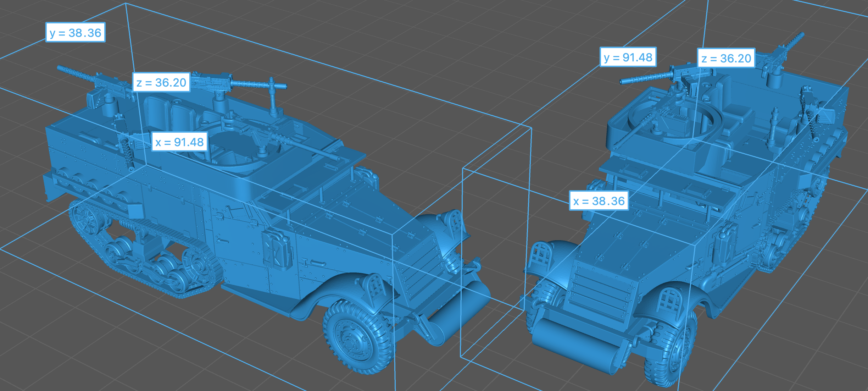868x391 pixels.
Task: Click the jerry can on left model's side
Action: pyautogui.click(x=277, y=249)
